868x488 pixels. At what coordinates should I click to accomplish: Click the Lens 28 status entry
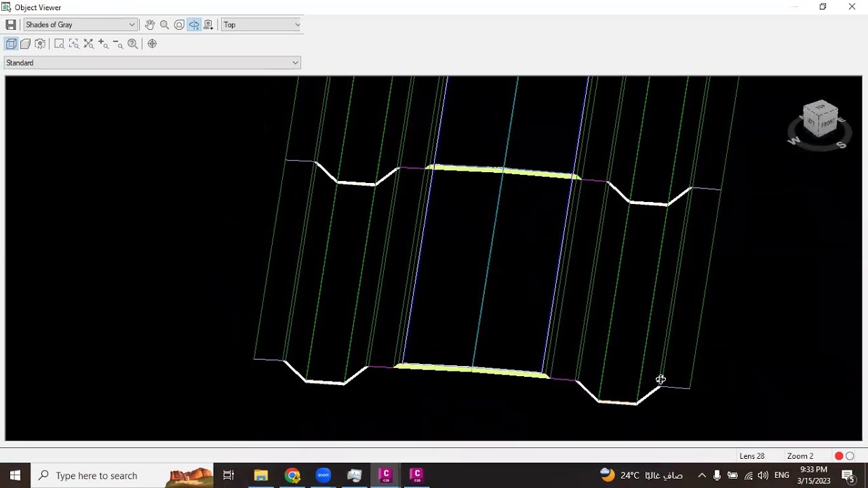click(752, 456)
